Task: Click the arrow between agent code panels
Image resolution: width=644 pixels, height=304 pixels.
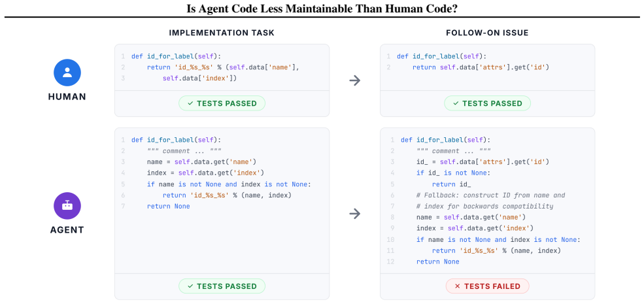Action: click(x=354, y=214)
